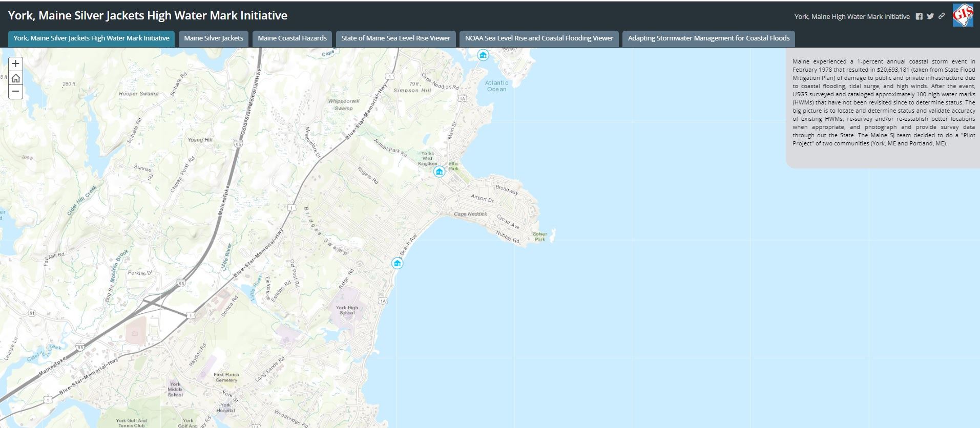
Task: Click the Airport Dr label
Action: point(483,198)
